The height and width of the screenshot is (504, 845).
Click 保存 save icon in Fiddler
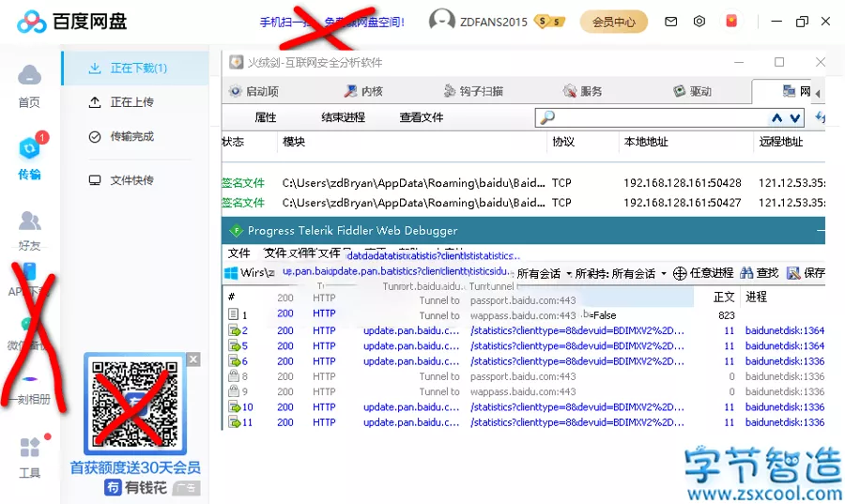(x=793, y=273)
